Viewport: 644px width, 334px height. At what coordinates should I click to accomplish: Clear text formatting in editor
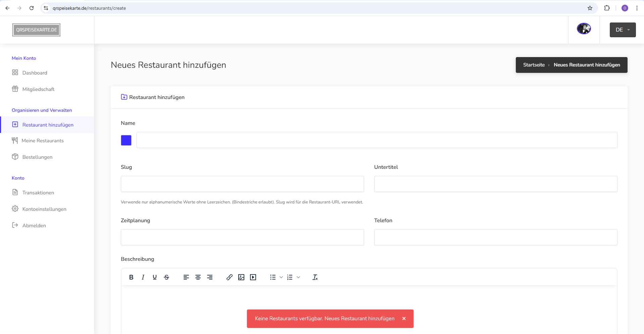pos(315,277)
